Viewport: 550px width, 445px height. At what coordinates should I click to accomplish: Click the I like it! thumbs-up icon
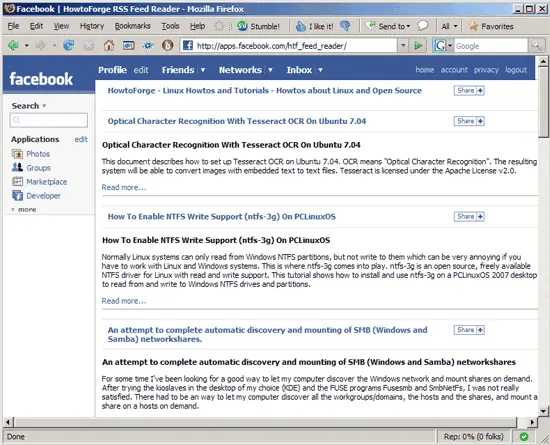coord(301,26)
